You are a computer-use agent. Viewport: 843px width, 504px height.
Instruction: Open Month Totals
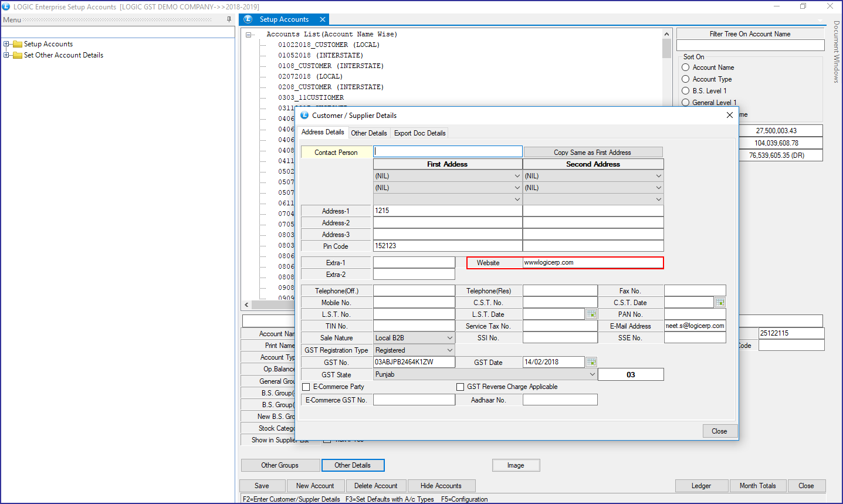(758, 486)
